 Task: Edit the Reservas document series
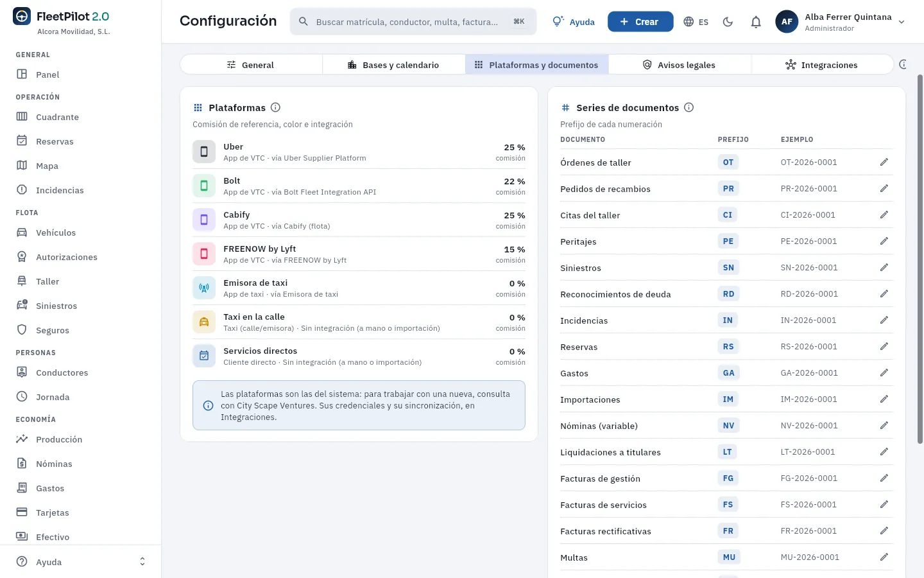tap(884, 347)
